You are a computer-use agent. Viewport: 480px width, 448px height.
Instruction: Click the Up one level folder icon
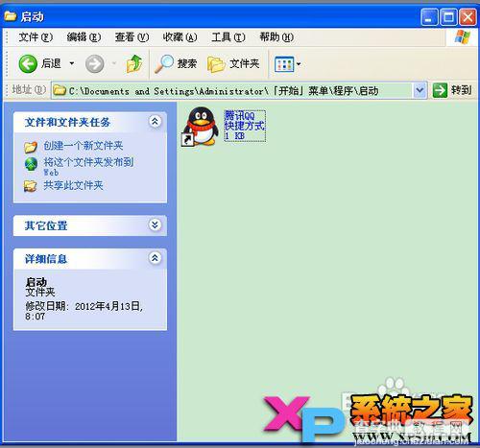tap(134, 63)
